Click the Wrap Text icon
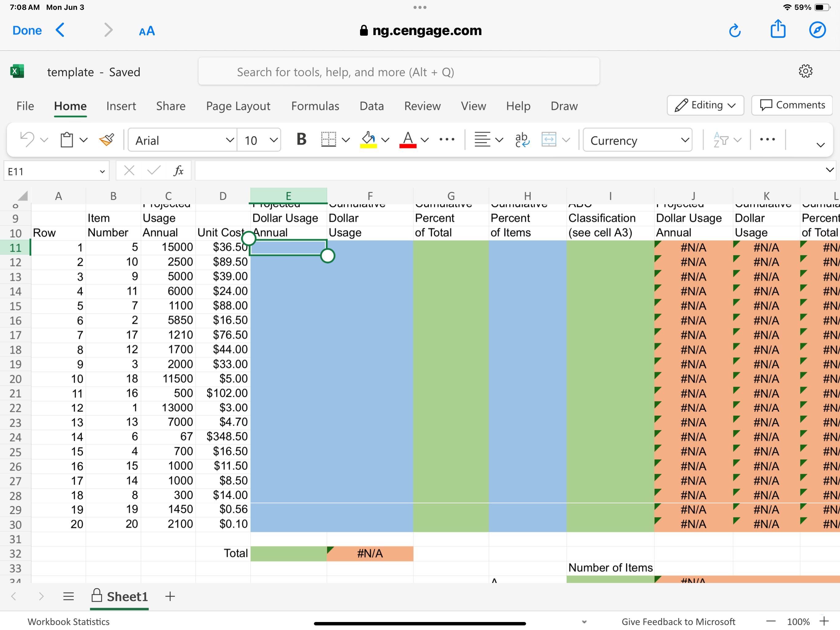840x630 pixels. (522, 140)
